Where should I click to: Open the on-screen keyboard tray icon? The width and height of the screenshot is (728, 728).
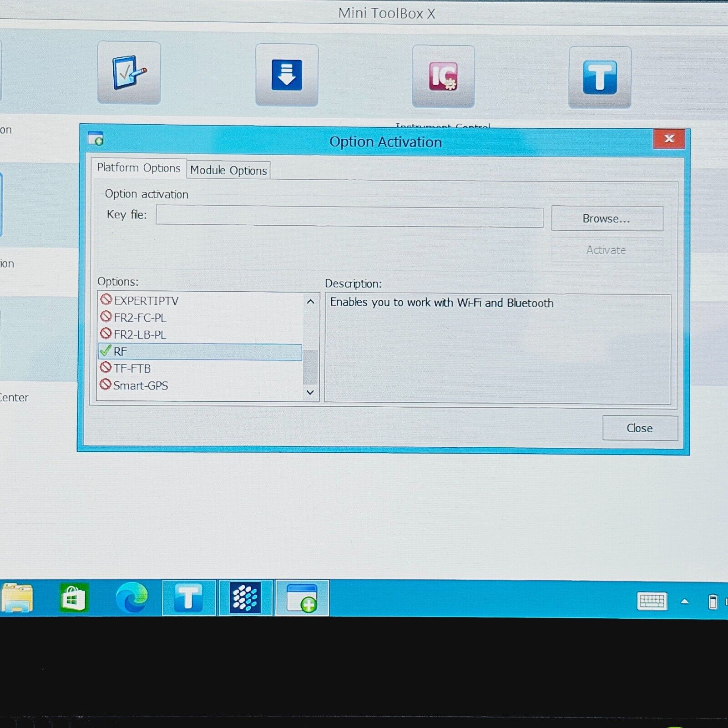coord(652,601)
